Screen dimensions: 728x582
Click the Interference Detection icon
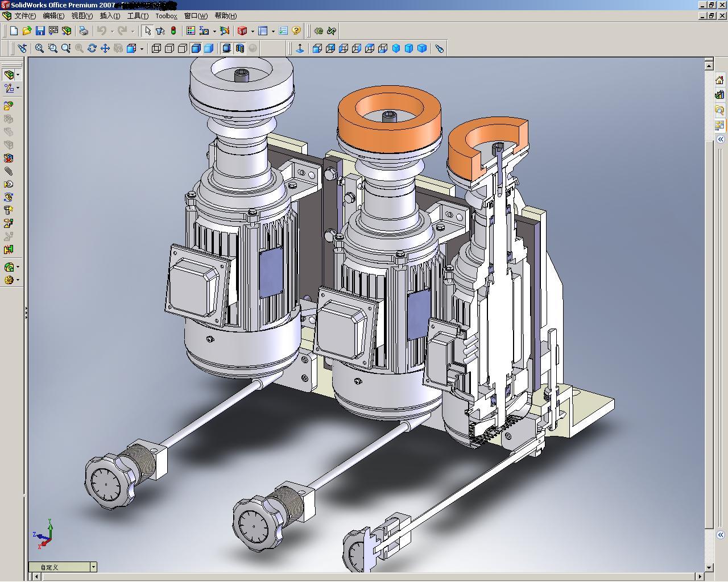(x=9, y=249)
